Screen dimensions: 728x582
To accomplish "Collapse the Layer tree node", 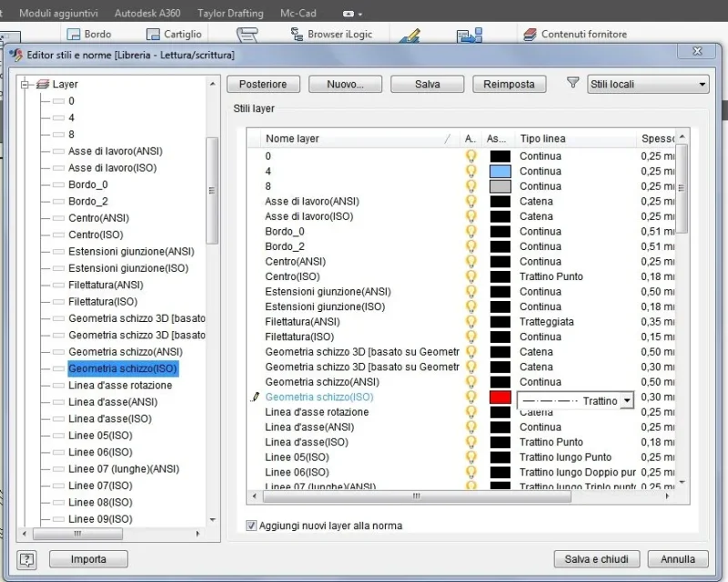I will click(25, 85).
